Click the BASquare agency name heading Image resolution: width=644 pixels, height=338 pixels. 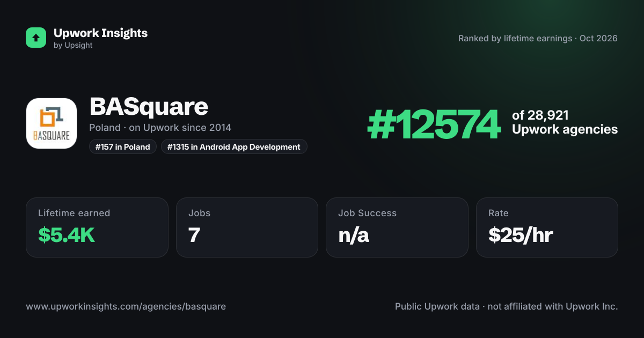click(x=149, y=107)
